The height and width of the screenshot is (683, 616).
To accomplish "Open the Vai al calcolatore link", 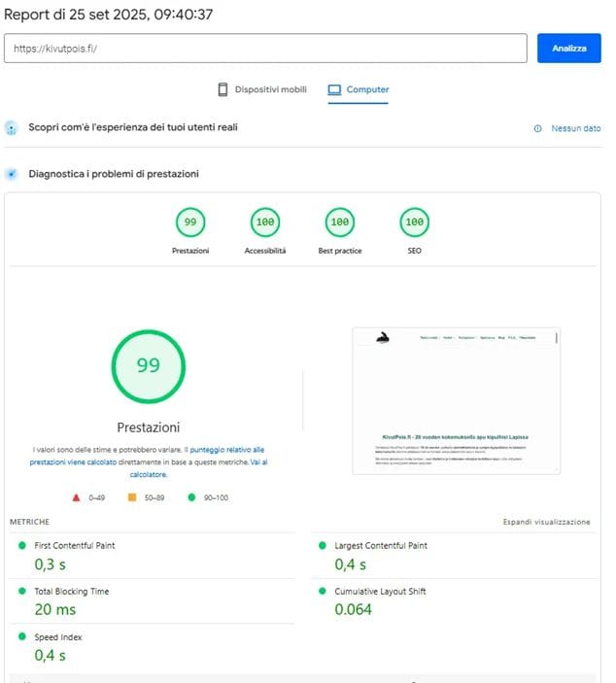I will pyautogui.click(x=198, y=468).
